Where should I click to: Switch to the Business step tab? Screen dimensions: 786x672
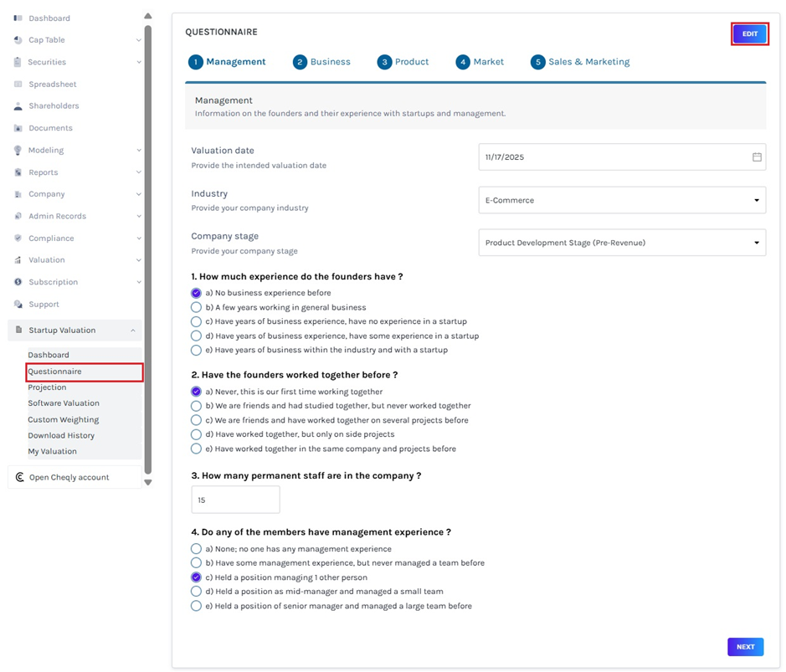(321, 62)
